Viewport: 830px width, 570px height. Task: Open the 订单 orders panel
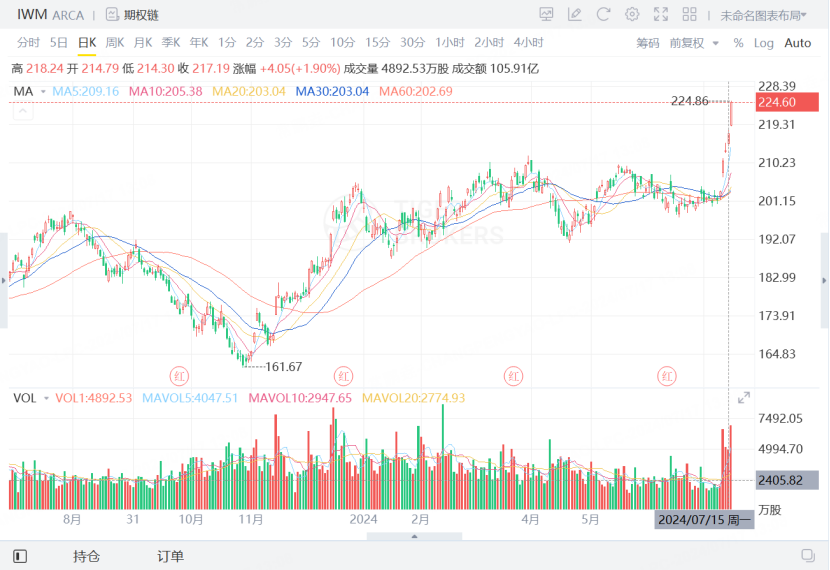[170, 556]
